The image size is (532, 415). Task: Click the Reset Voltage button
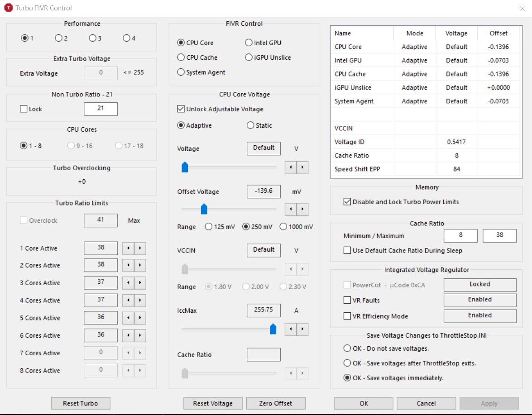coord(213,403)
